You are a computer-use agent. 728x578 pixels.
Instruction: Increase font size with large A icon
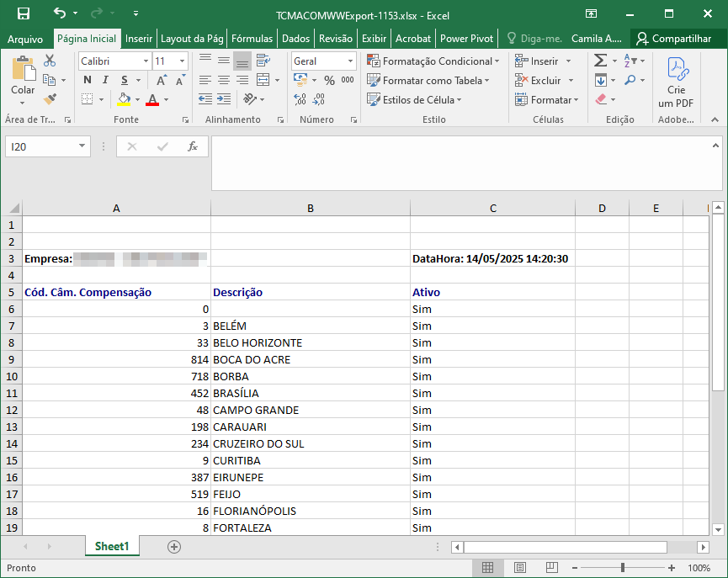(162, 80)
